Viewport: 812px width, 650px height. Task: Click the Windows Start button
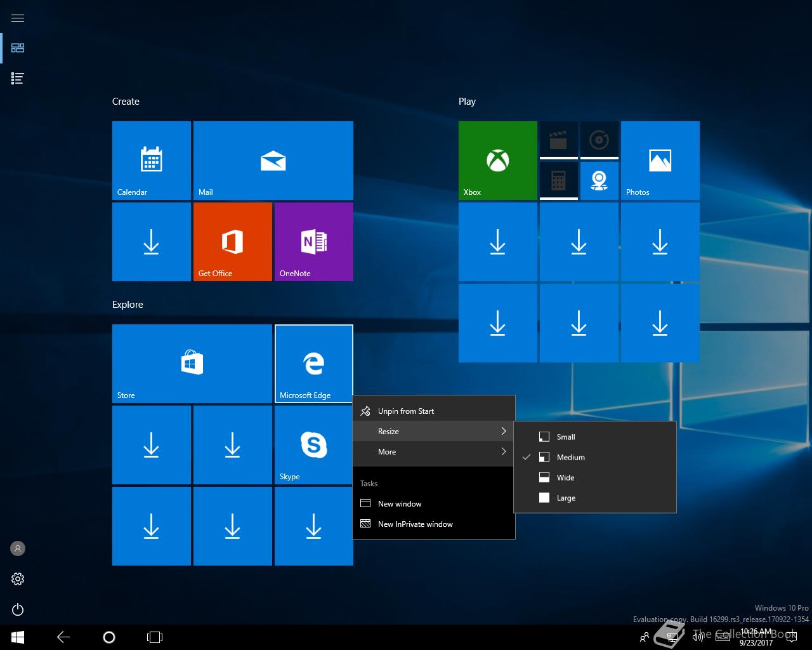pos(18,637)
